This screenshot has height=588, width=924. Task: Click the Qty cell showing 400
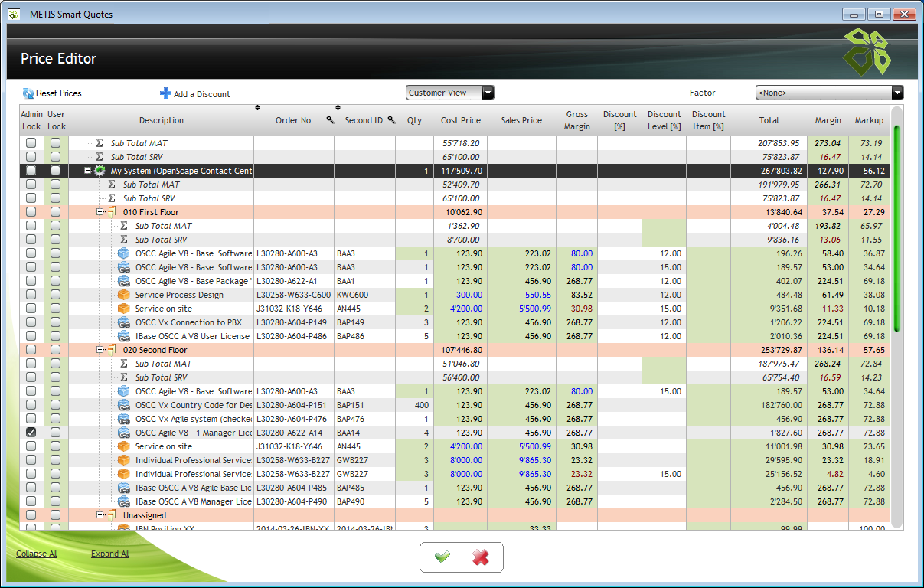[x=414, y=405]
